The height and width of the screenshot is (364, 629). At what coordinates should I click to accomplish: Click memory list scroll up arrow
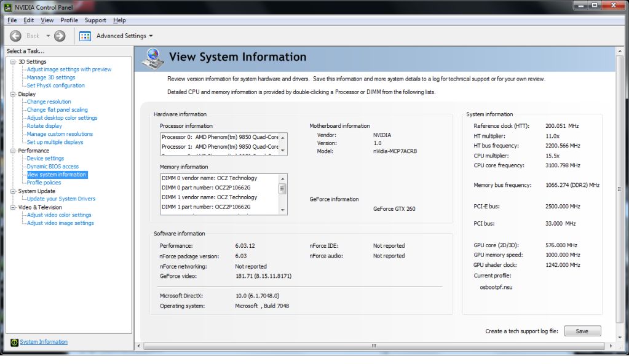tap(283, 178)
